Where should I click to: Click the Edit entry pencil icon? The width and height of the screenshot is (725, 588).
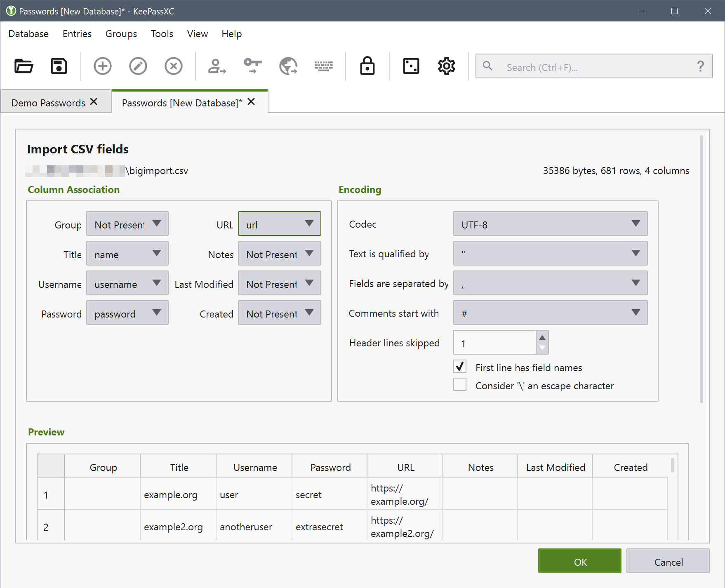click(x=138, y=66)
